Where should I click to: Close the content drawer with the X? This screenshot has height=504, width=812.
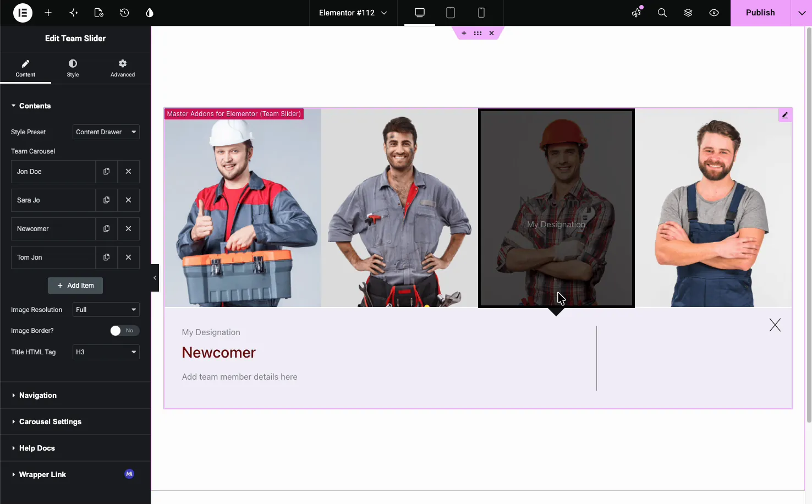[x=775, y=325]
